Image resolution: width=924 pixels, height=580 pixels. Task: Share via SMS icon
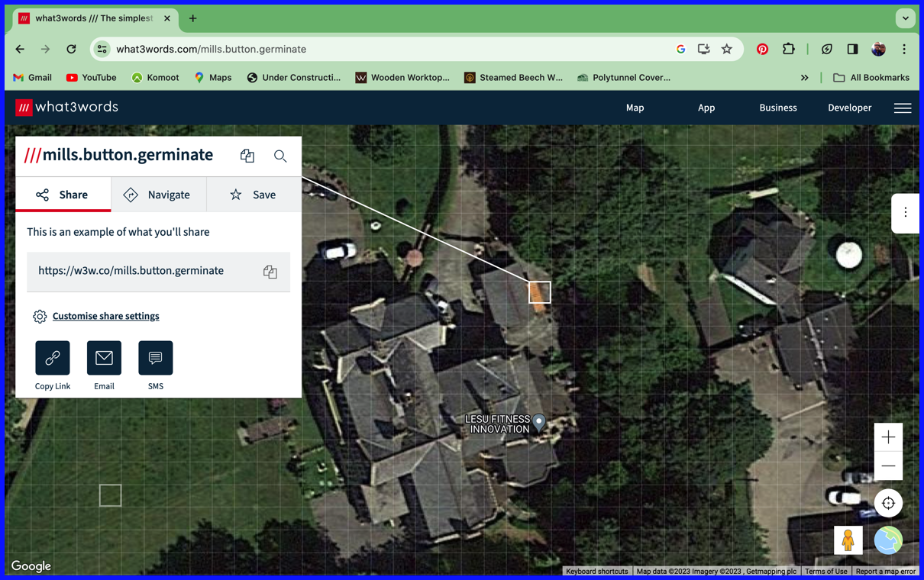pos(156,358)
